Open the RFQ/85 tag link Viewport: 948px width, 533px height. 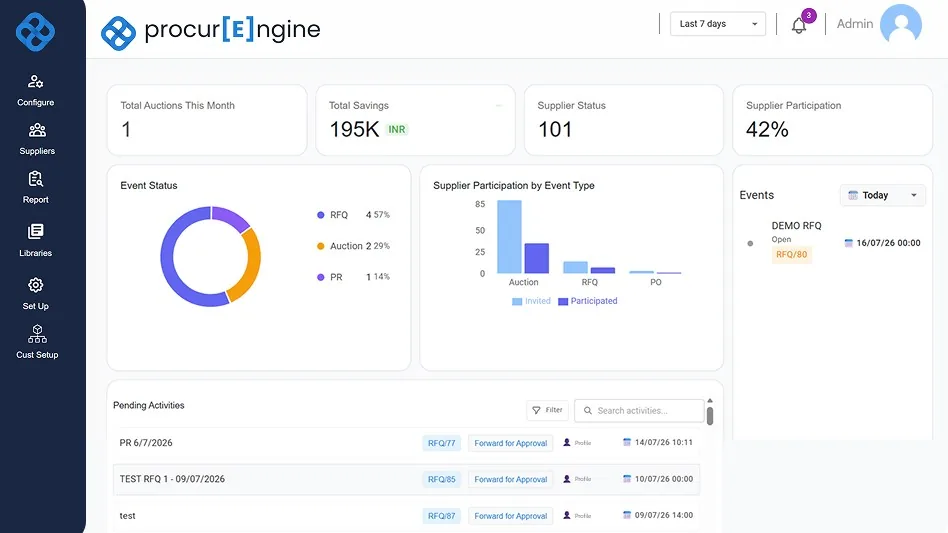(441, 479)
